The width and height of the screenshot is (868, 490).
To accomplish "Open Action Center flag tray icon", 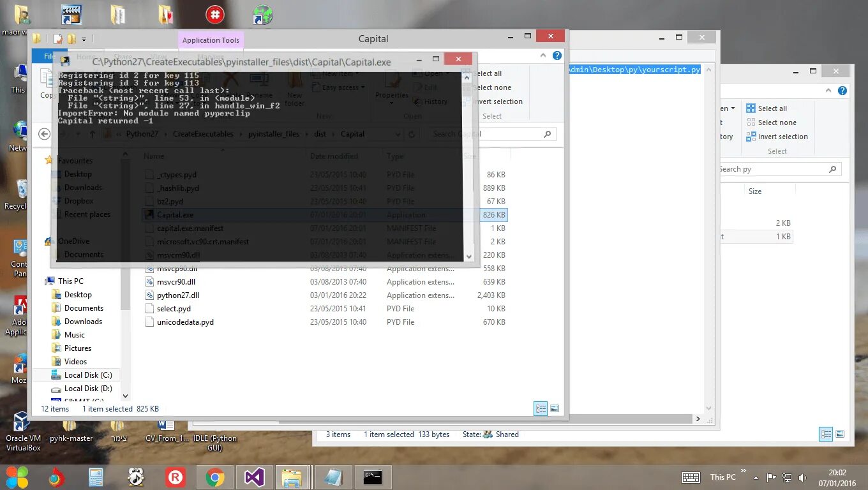I will click(x=772, y=477).
